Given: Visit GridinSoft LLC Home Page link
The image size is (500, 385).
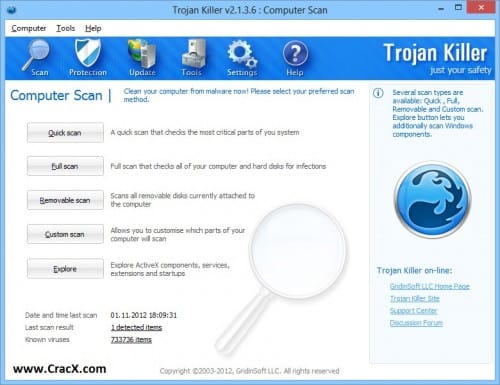Looking at the screenshot, I should [x=430, y=286].
